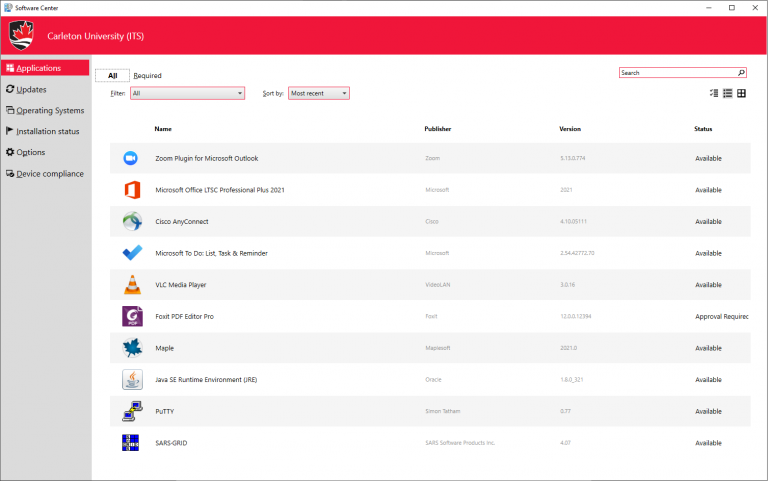
Task: Open the Sort by Most recent dropdown
Action: 319,93
